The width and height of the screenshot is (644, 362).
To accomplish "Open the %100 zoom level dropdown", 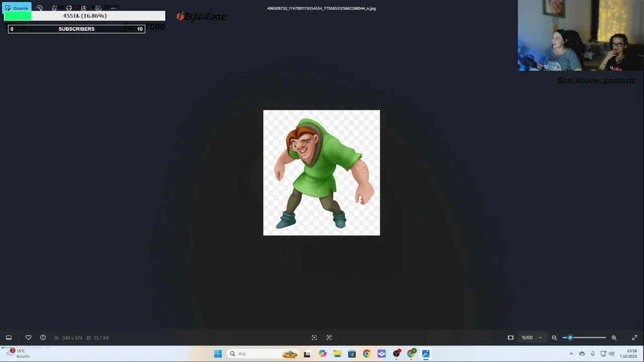I will (x=532, y=338).
